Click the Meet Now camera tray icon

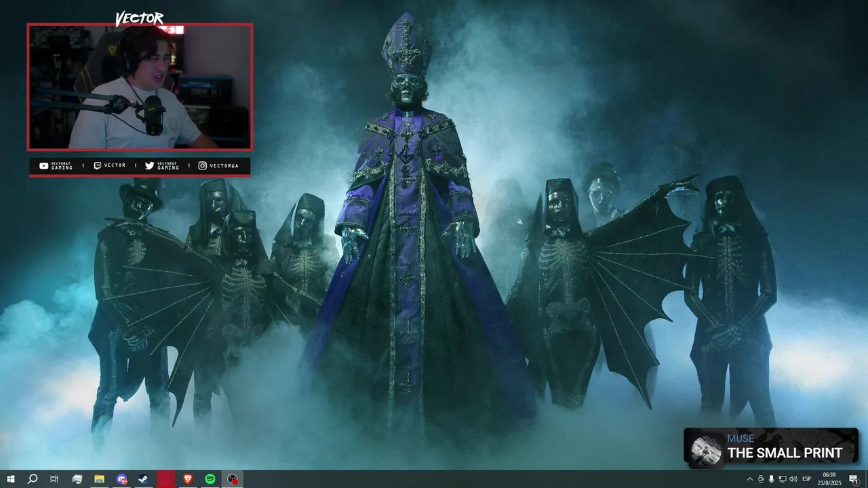click(760, 479)
